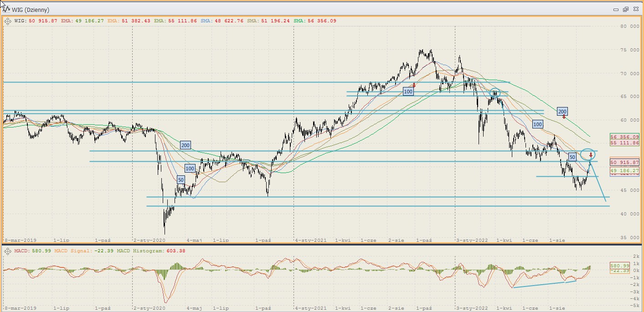
Task: Select the red arrow near the 2021 '100' label
Action: tap(414, 85)
